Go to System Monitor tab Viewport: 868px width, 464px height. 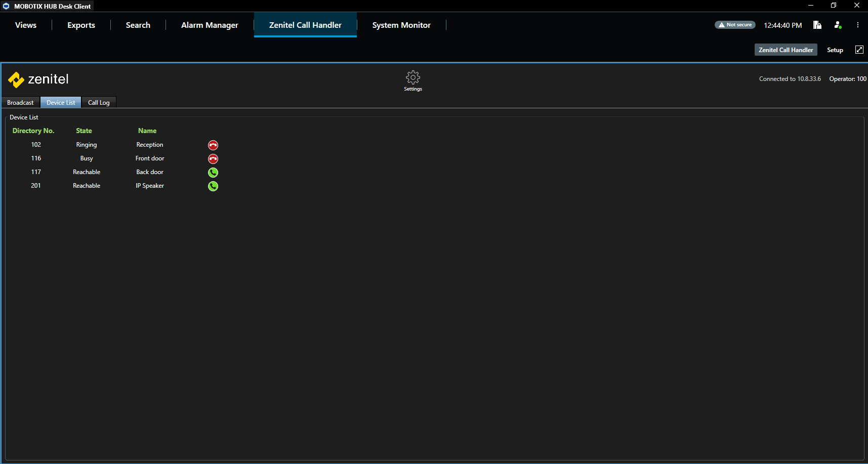pos(401,25)
